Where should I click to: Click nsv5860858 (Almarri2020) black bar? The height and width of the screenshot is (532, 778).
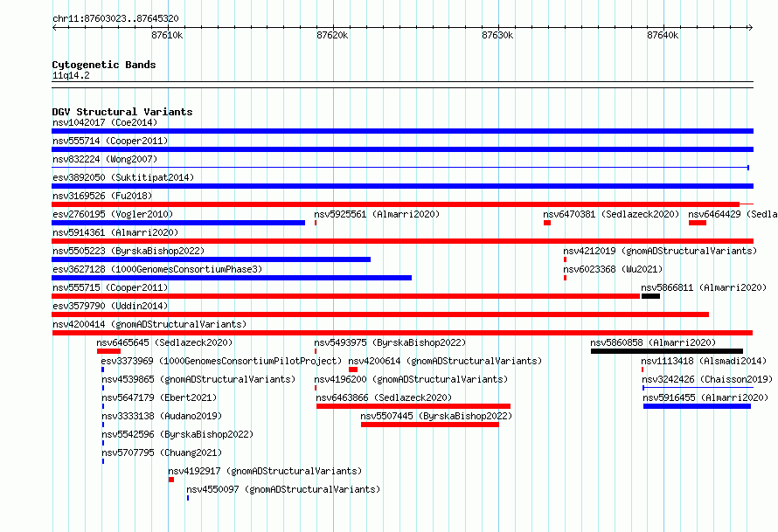click(x=667, y=351)
